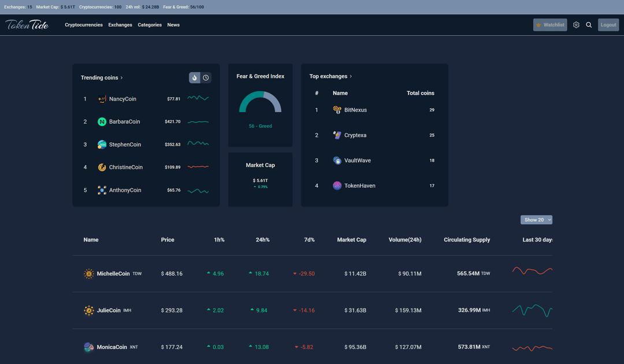This screenshot has width=624, height=364.
Task: Click the Fear & Greed gauge
Action: [260, 102]
